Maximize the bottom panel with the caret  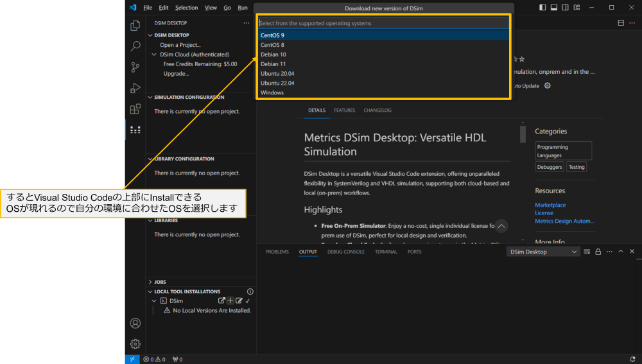click(621, 252)
